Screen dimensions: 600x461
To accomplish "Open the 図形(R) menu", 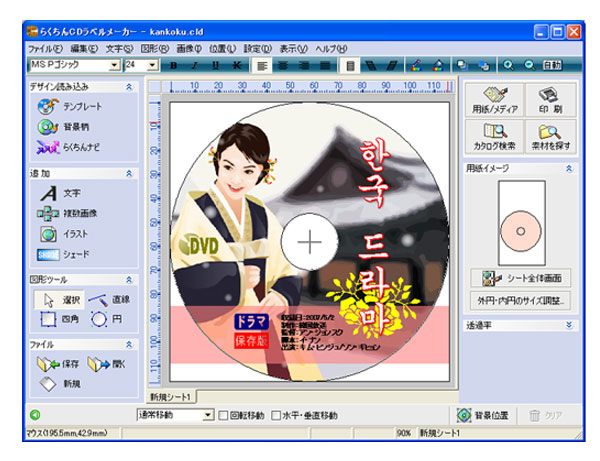I will pyautogui.click(x=155, y=49).
